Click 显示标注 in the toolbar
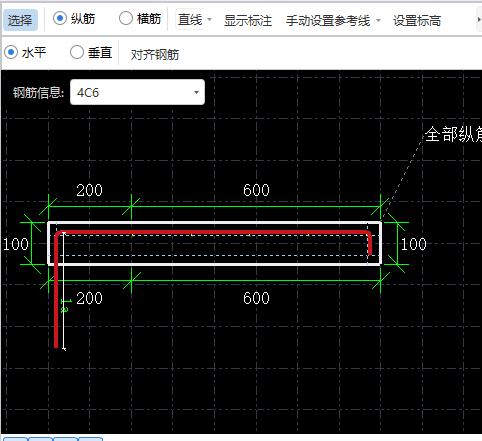482x441 pixels. click(x=248, y=21)
